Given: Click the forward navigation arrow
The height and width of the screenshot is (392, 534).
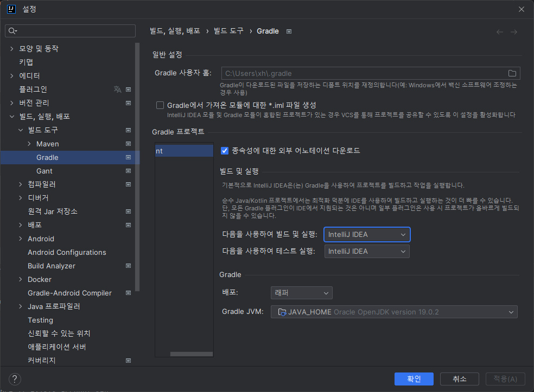Looking at the screenshot, I should tap(514, 32).
